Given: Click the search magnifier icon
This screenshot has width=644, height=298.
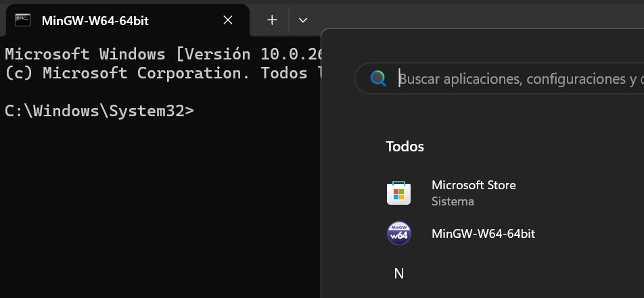Looking at the screenshot, I should coord(378,79).
